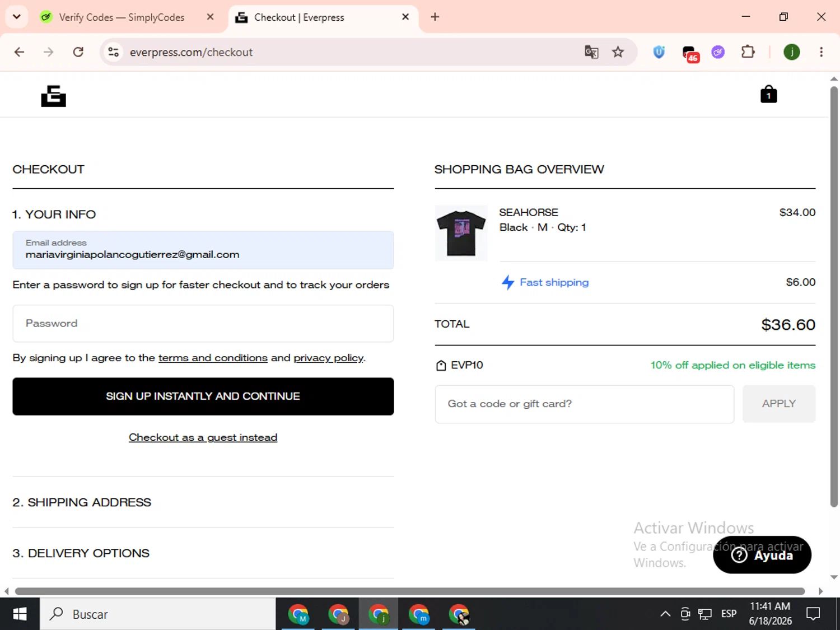The width and height of the screenshot is (840, 630).
Task: Open the shopping bag icon in header
Action: tap(768, 94)
